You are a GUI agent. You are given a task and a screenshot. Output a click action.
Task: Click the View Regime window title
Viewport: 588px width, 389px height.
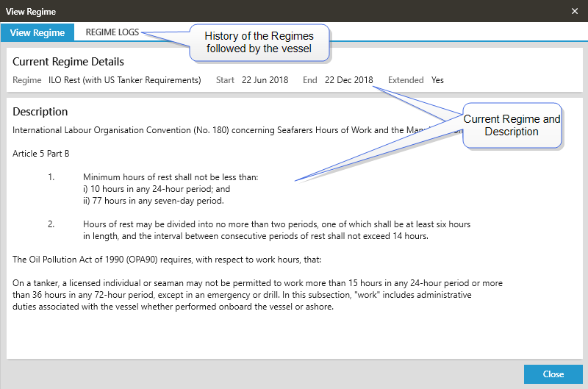(31, 11)
